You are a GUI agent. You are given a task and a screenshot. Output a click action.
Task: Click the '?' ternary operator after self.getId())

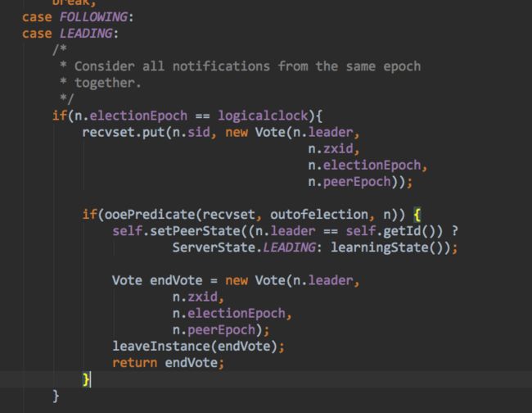[454, 231]
